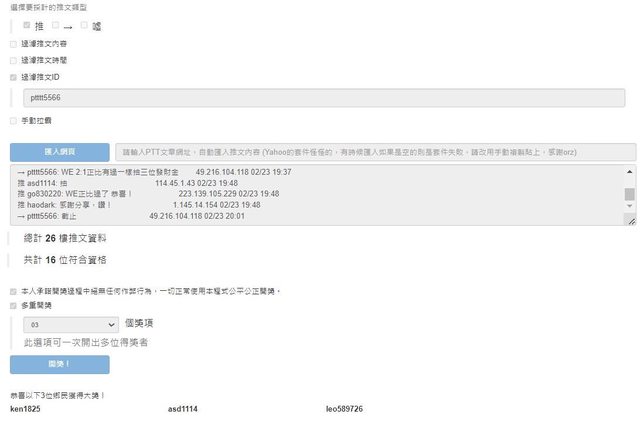Screen dimensions: 640x421
Task: Enable the 過濾推文內容 filter checkbox
Action: (13, 44)
